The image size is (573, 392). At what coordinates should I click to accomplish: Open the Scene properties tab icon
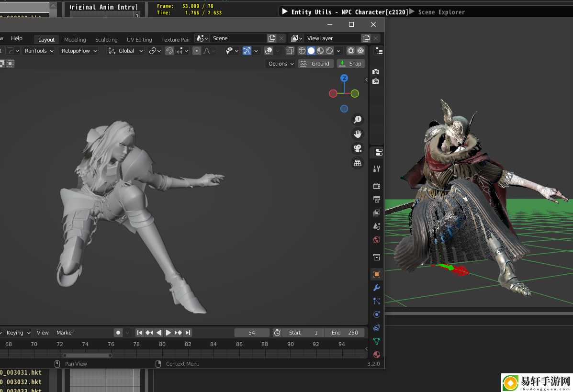[x=377, y=226]
